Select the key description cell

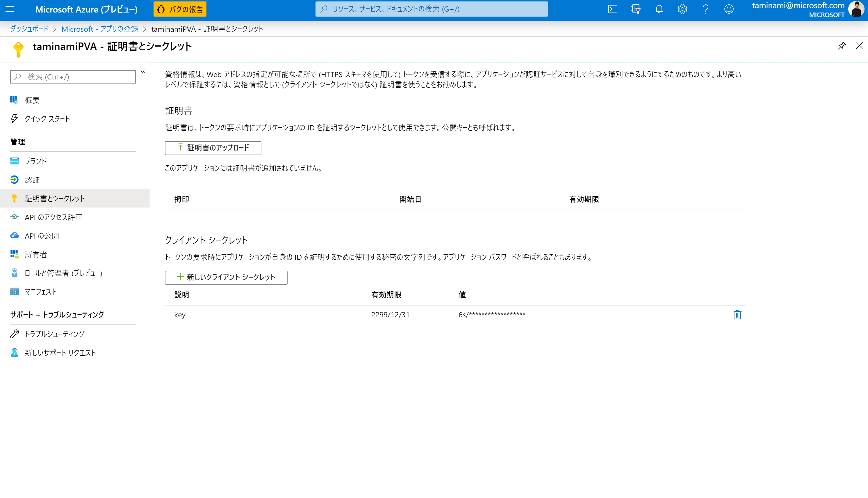pyautogui.click(x=180, y=315)
